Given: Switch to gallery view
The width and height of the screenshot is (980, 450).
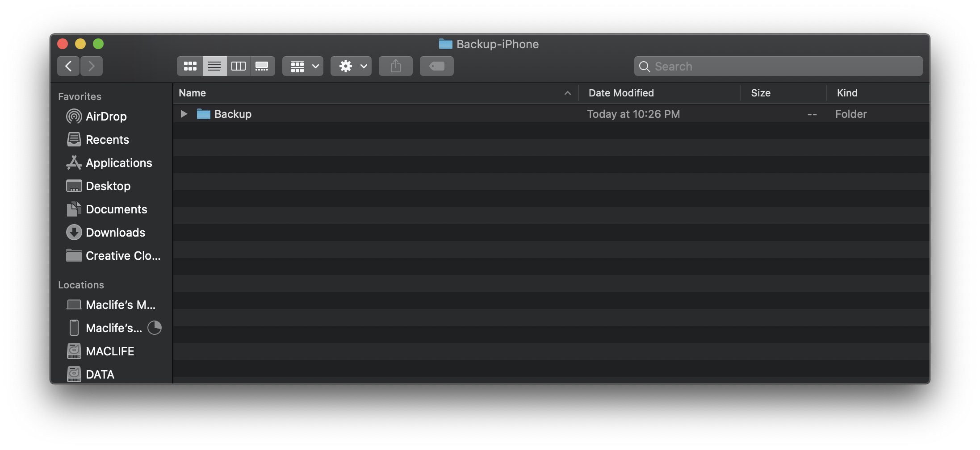Looking at the screenshot, I should 262,66.
